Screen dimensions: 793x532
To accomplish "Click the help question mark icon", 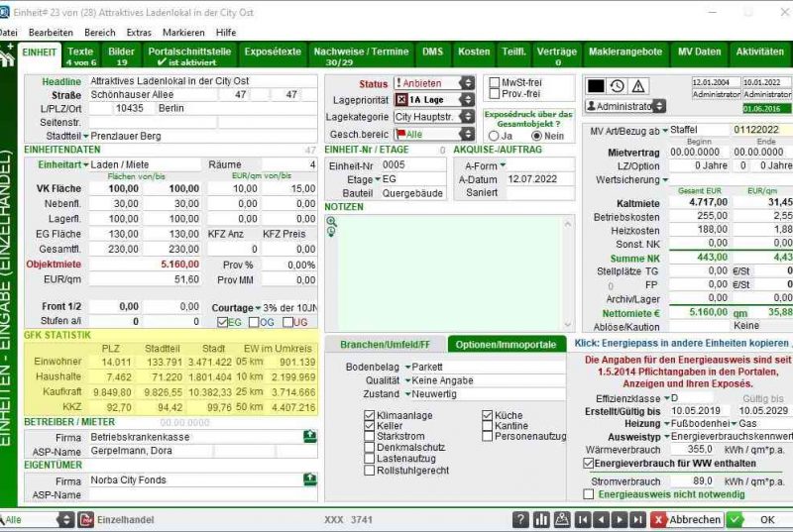I will pos(520,519).
